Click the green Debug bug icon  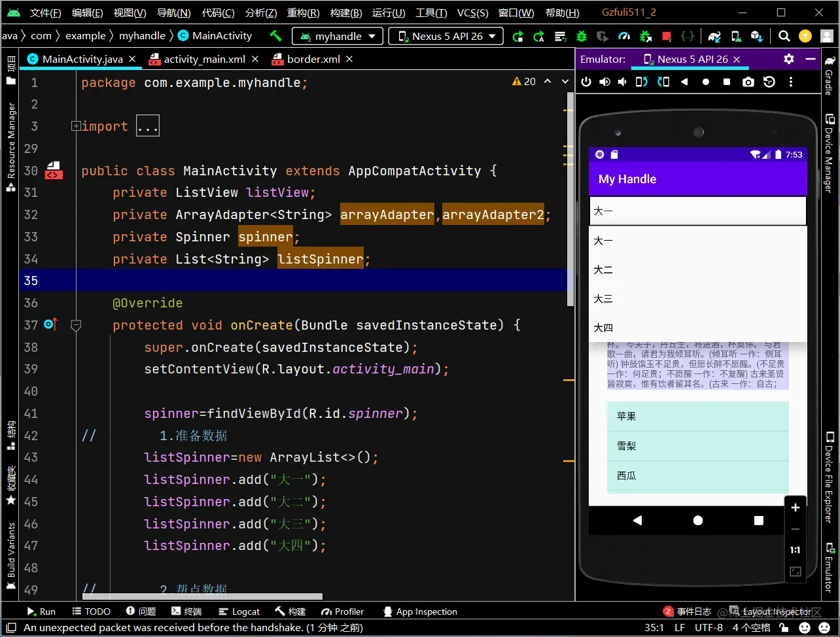[581, 36]
